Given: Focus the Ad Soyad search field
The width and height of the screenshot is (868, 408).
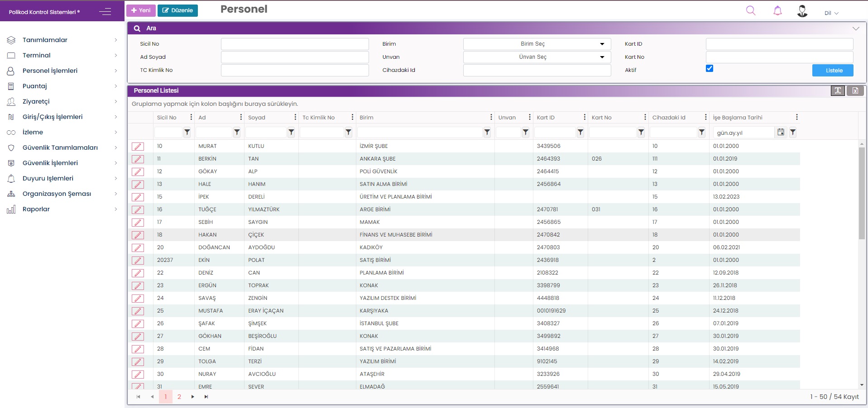Looking at the screenshot, I should pyautogui.click(x=295, y=57).
